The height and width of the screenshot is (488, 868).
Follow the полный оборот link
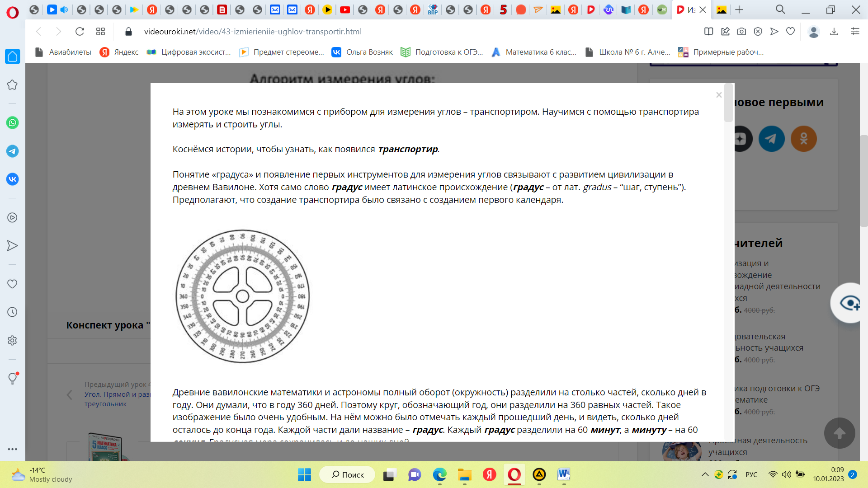pos(416,392)
